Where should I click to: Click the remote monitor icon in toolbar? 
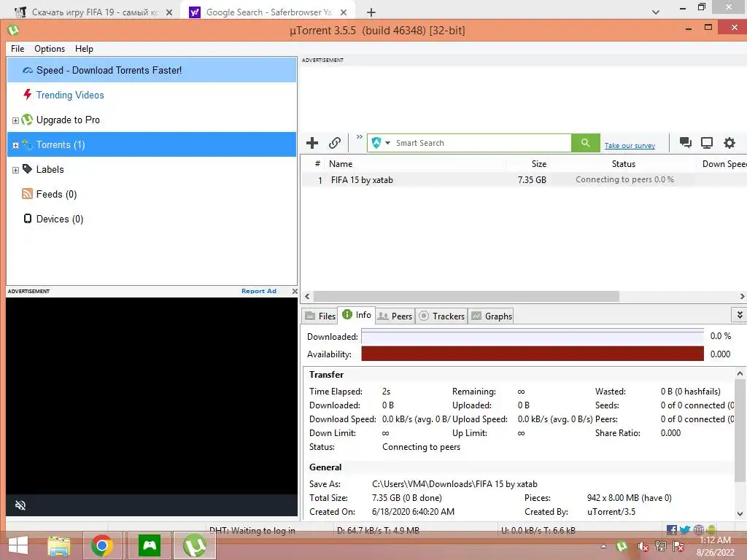point(707,143)
